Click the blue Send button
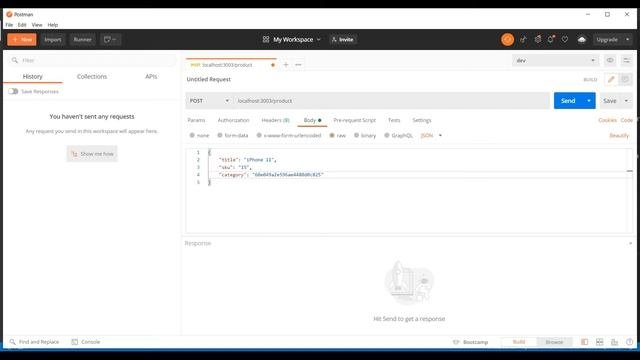640x360 pixels. (x=568, y=101)
